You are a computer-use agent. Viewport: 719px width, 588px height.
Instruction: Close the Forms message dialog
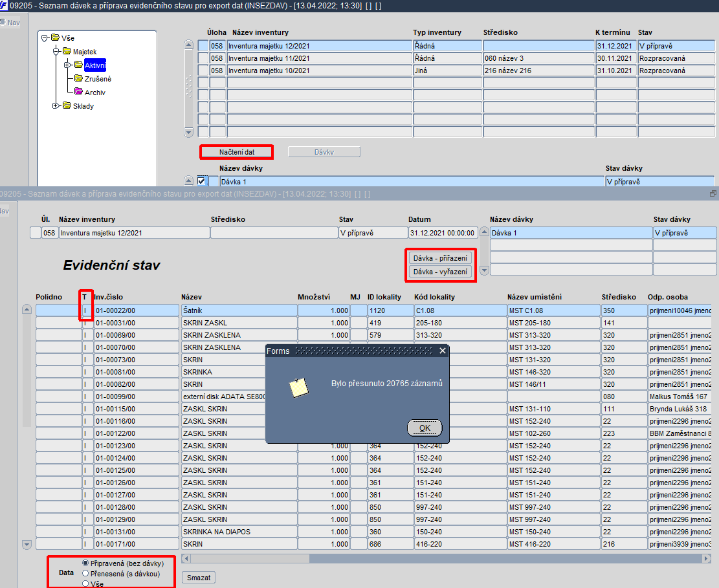(443, 351)
